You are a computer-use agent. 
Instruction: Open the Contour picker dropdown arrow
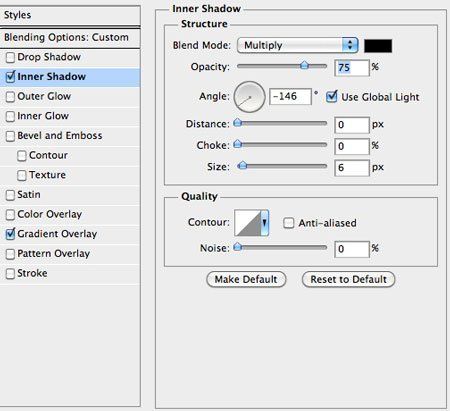(x=265, y=223)
